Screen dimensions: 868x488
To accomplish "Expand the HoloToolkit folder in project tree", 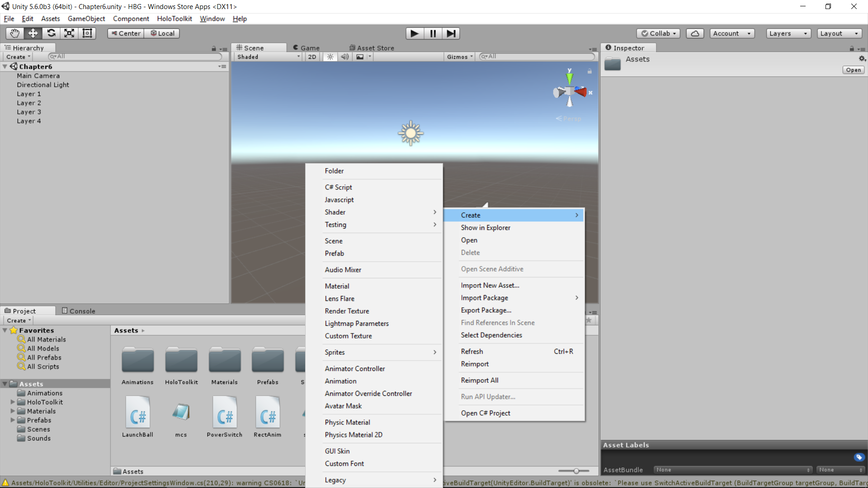I will pyautogui.click(x=13, y=402).
